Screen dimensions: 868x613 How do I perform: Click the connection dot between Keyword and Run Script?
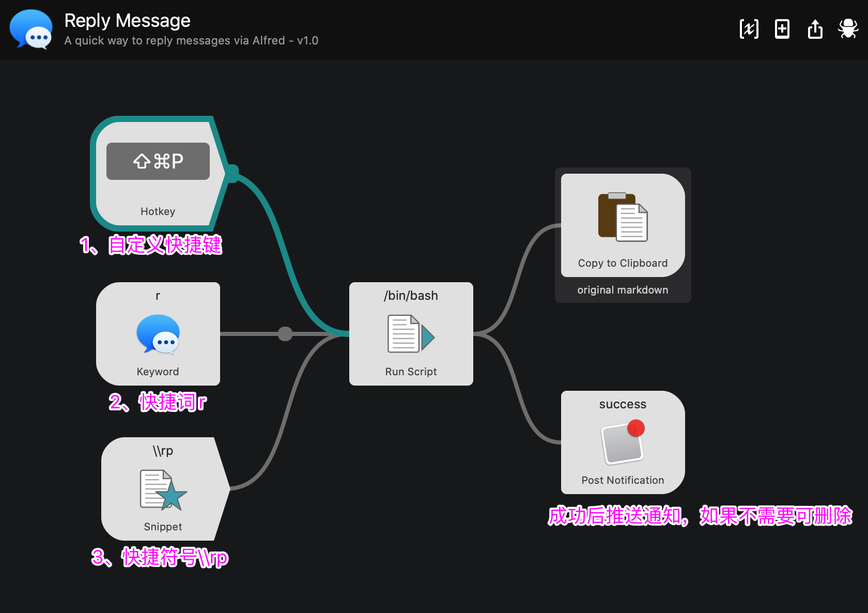[x=285, y=334]
